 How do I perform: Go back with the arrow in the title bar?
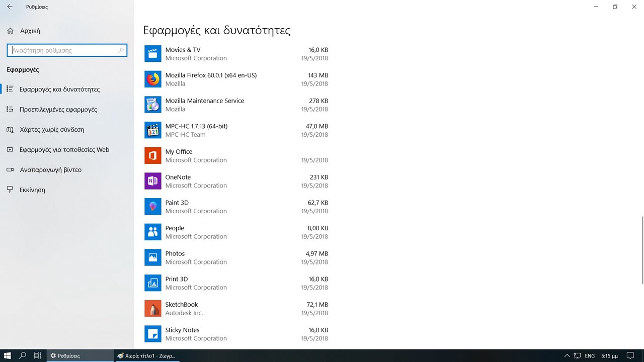coord(10,7)
